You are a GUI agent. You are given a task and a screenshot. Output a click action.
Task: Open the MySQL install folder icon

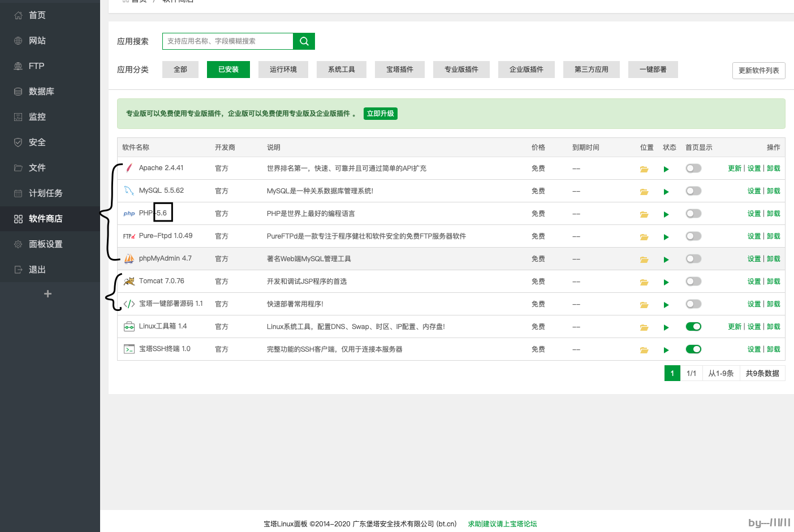(644, 192)
